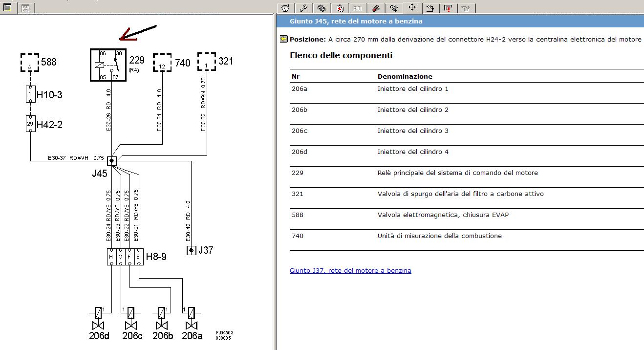Select the gears icon tab

(x=322, y=8)
